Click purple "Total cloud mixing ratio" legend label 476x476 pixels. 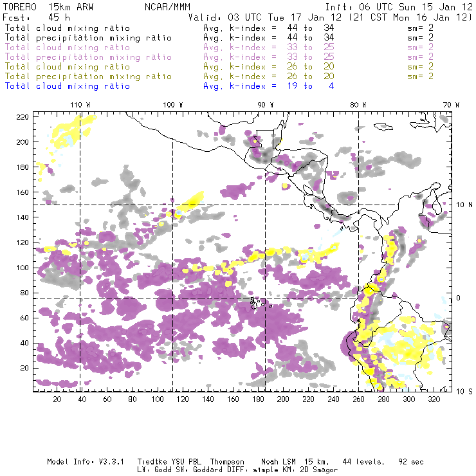(x=68, y=48)
